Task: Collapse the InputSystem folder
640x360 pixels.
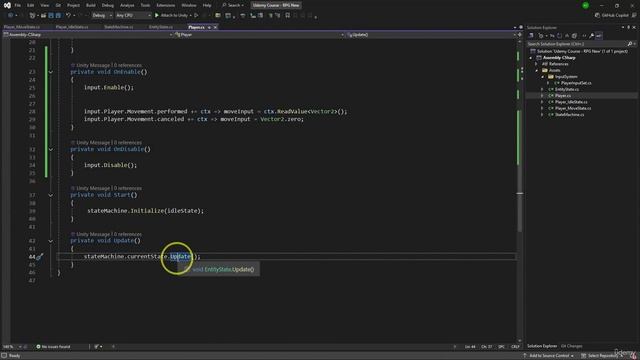Action: pos(542,77)
